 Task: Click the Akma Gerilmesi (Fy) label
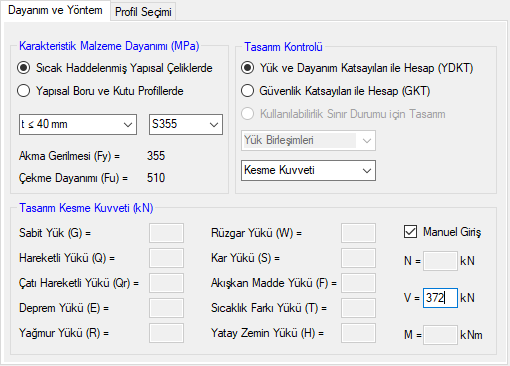69,156
